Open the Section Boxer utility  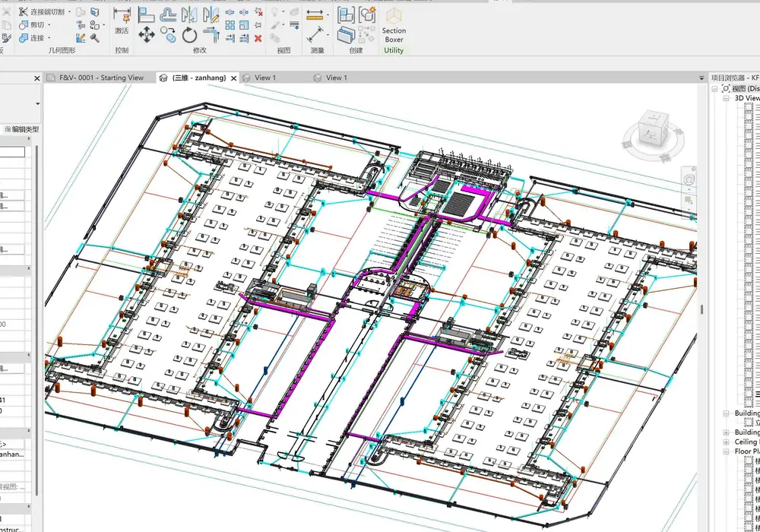[394, 25]
